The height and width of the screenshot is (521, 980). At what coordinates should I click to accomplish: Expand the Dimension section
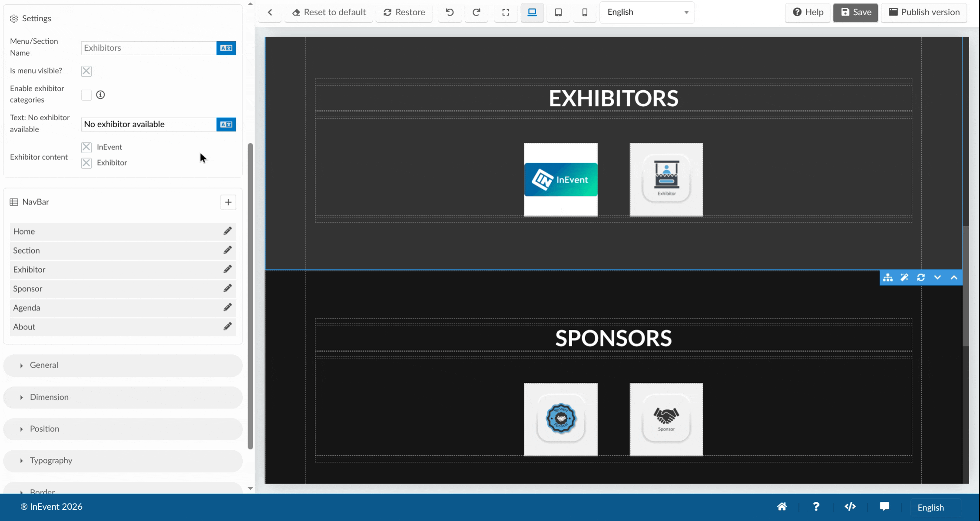coord(122,397)
